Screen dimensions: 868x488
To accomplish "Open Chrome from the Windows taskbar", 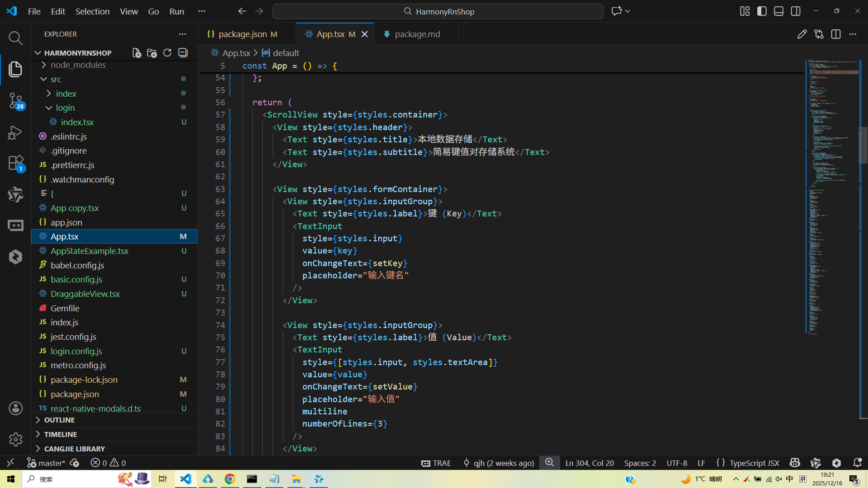I will pos(230,479).
